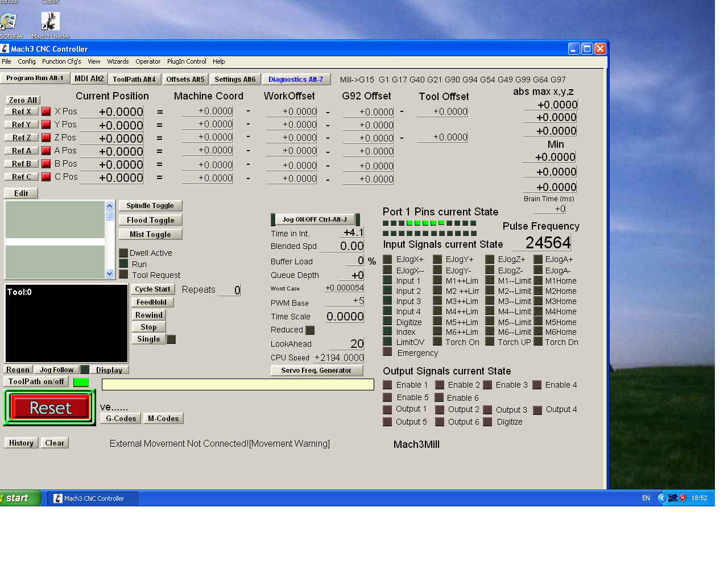Switch to the Settings Alt6 tab

[235, 80]
